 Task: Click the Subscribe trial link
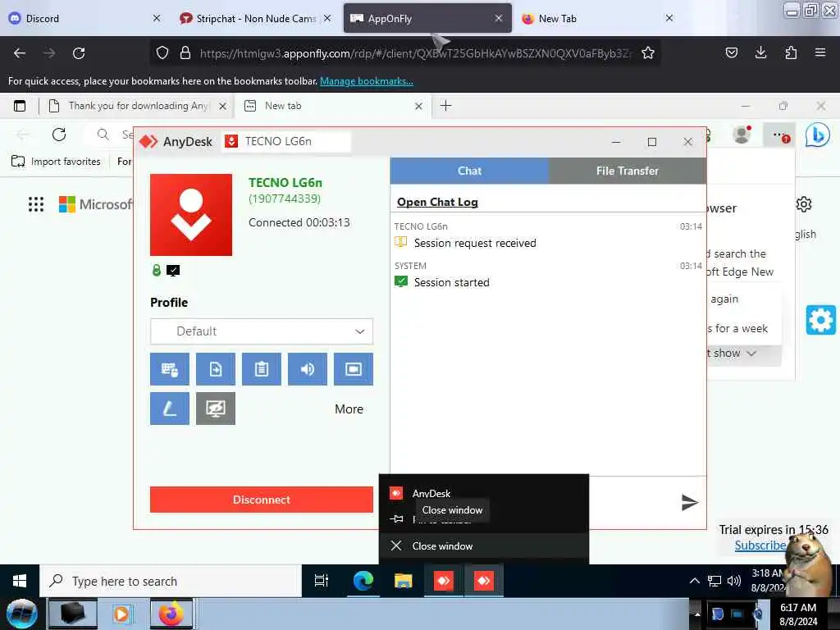pyautogui.click(x=760, y=546)
